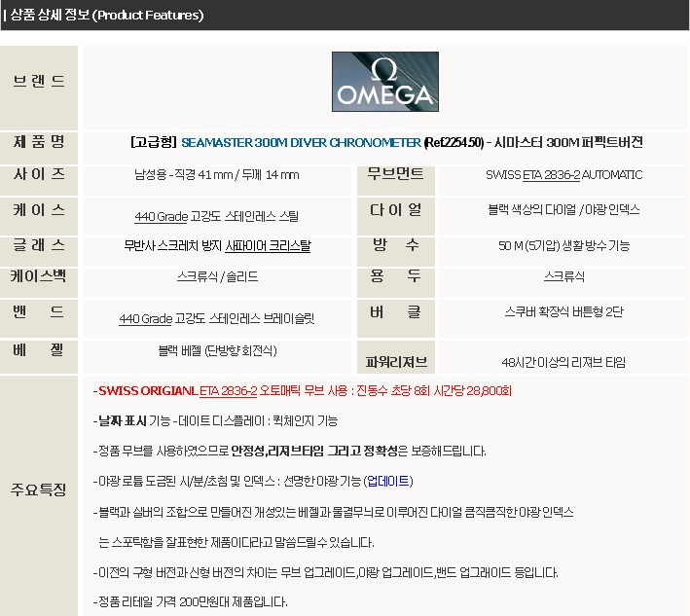690x616 pixels.
Task: Click '블랙 베젤 (단방향 회전식)' value
Action: pos(217,350)
